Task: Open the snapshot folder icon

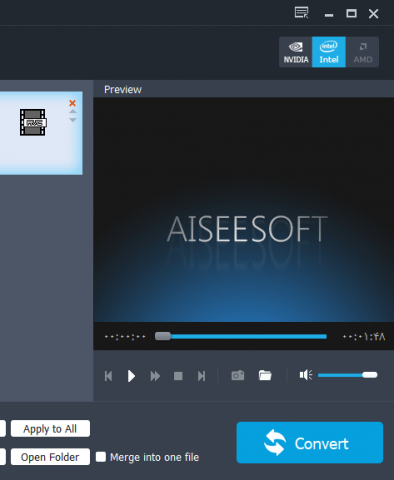Action: click(265, 375)
